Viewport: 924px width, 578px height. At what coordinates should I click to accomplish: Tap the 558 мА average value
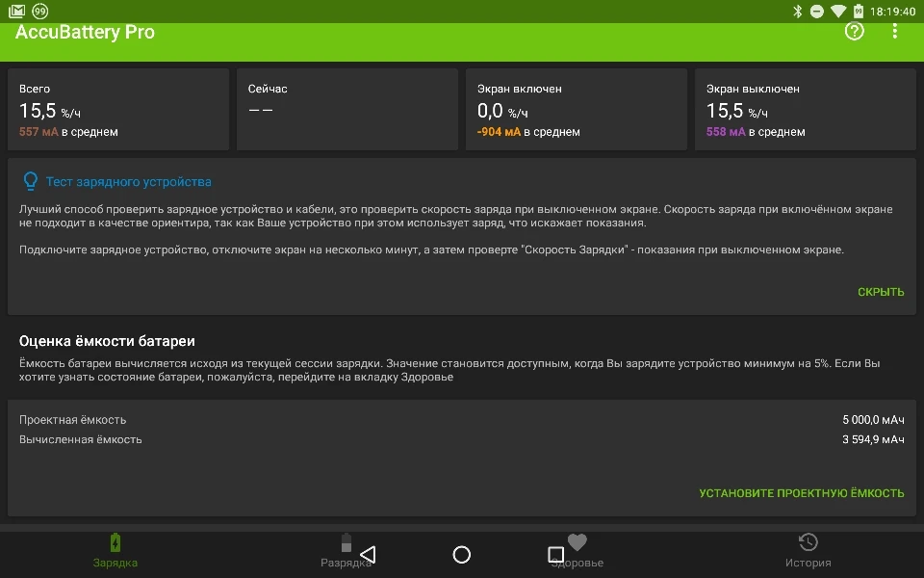click(x=726, y=132)
